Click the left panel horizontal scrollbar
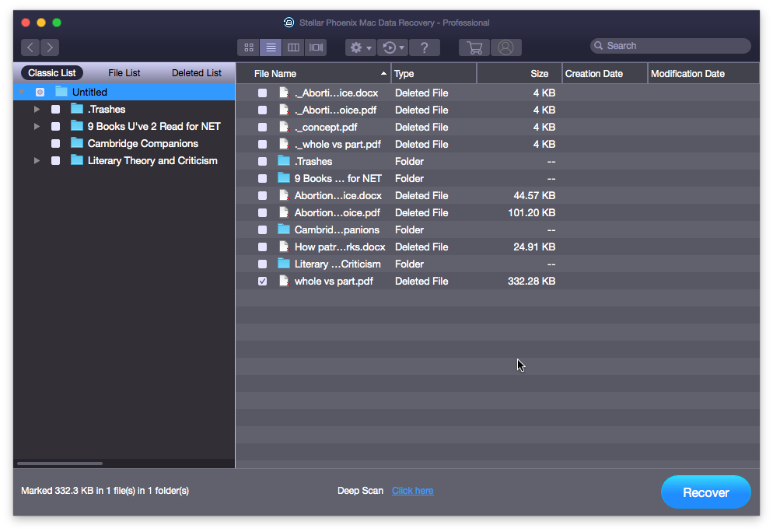The height and width of the screenshot is (532, 773). [x=60, y=464]
